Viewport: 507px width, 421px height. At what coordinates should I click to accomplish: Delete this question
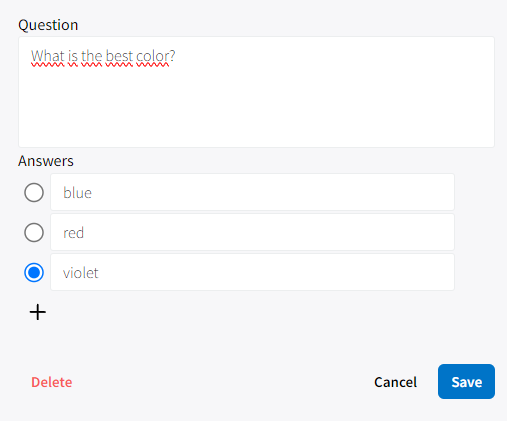click(x=52, y=382)
